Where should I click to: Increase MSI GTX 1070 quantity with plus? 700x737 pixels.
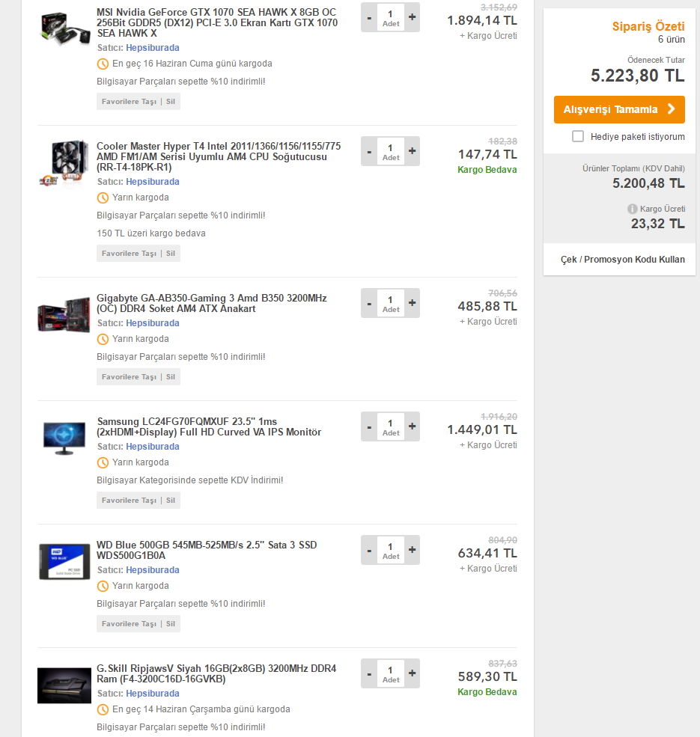point(412,17)
